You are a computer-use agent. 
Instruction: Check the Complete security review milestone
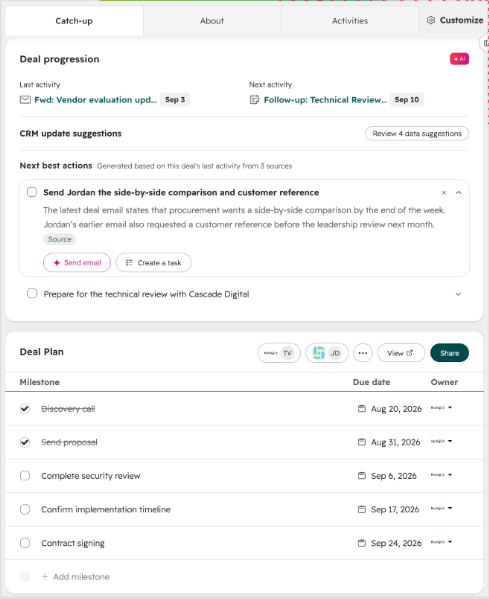pos(25,476)
